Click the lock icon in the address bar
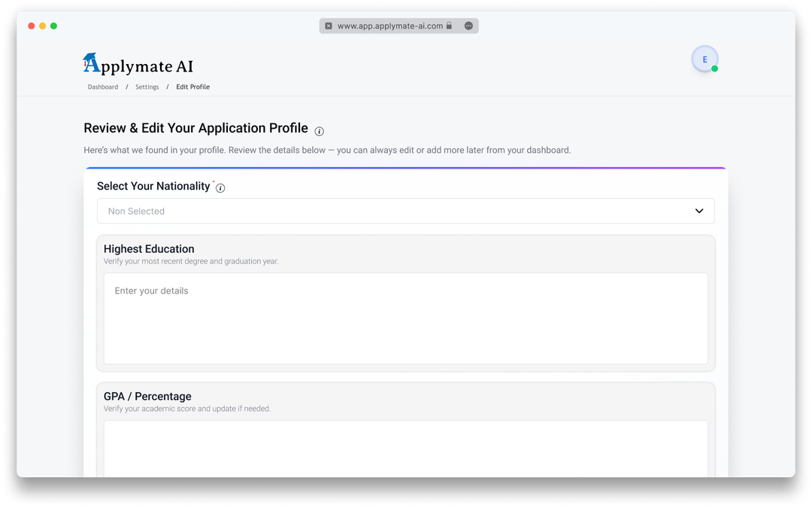 click(x=449, y=26)
